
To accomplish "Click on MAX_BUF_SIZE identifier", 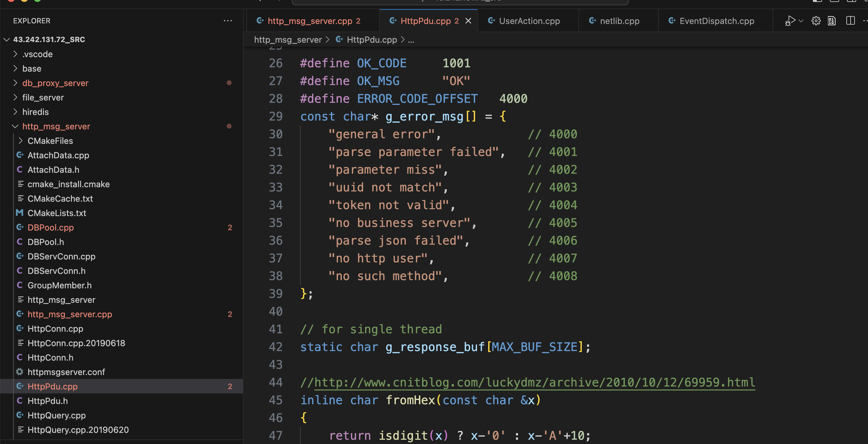I will [534, 347].
